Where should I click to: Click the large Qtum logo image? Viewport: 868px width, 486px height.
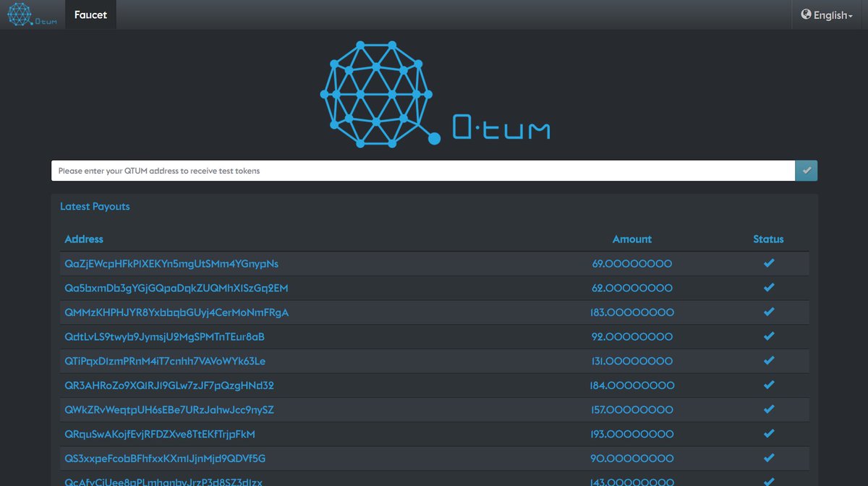pyautogui.click(x=435, y=94)
